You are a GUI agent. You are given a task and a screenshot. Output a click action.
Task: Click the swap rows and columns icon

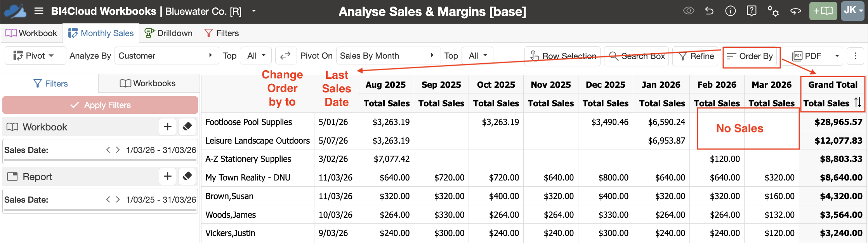pos(286,56)
